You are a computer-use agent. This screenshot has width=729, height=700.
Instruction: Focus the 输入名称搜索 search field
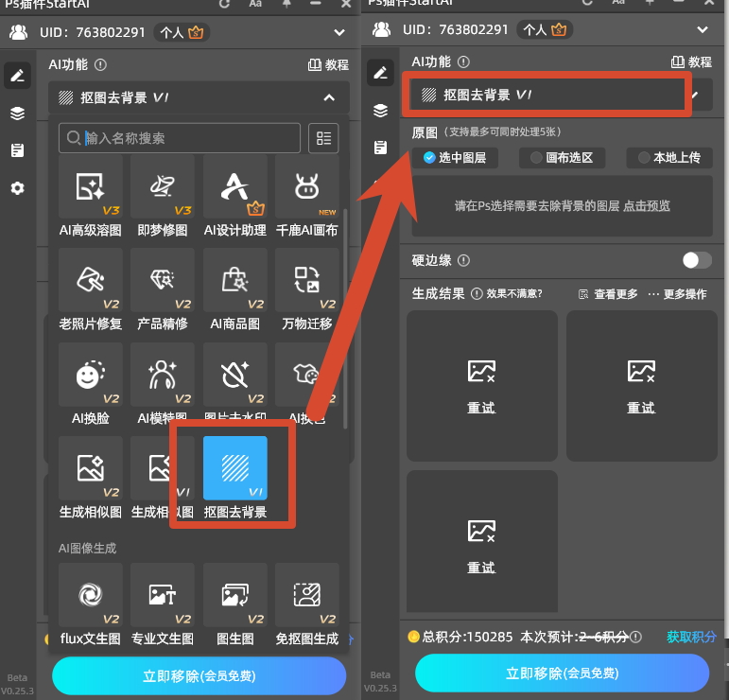[x=180, y=138]
